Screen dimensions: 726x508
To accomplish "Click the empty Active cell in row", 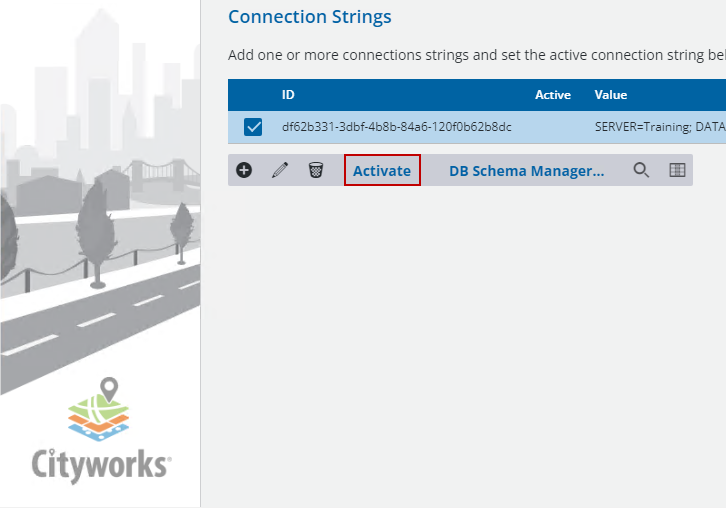I will pyautogui.click(x=552, y=127).
